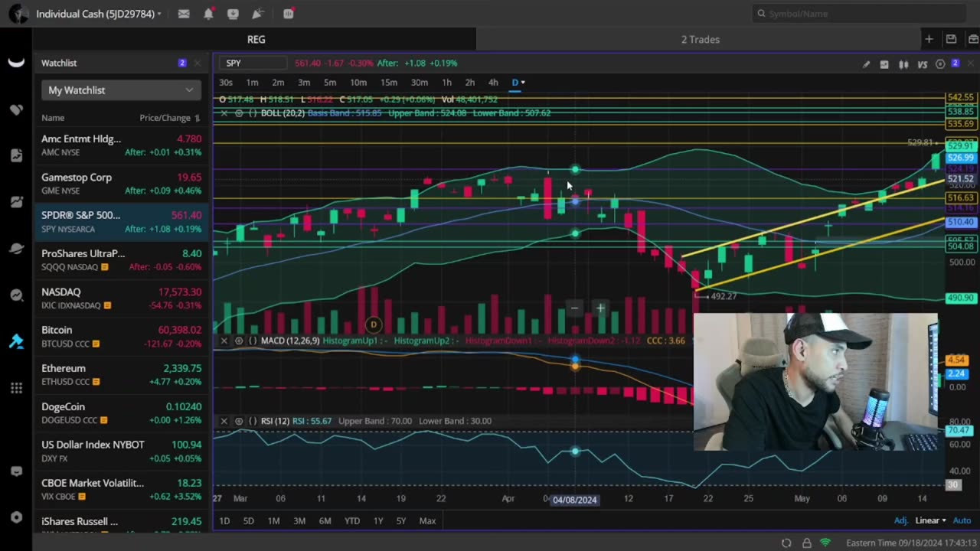Click the orange D dividend marker on chart

pos(374,324)
